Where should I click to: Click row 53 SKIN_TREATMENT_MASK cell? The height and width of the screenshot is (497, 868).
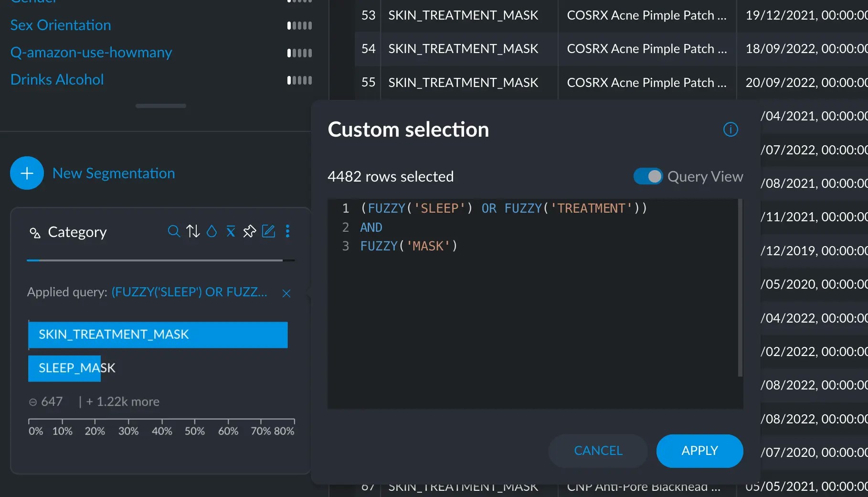click(x=469, y=15)
